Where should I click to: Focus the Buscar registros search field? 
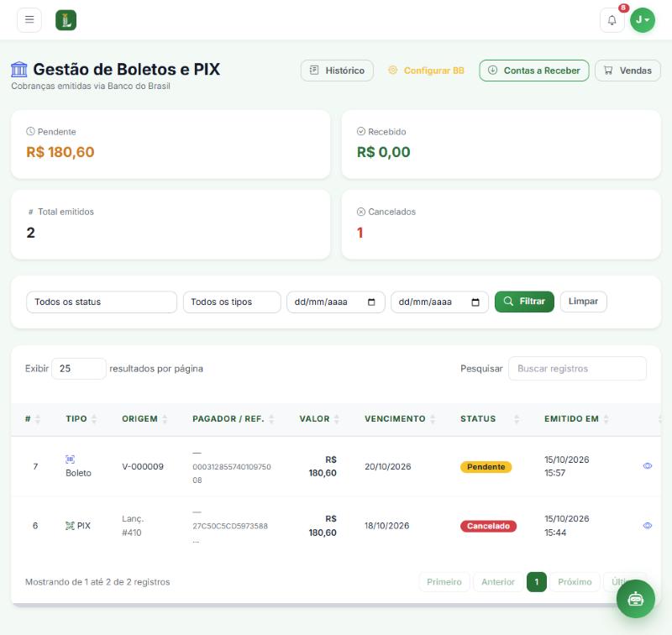(577, 369)
